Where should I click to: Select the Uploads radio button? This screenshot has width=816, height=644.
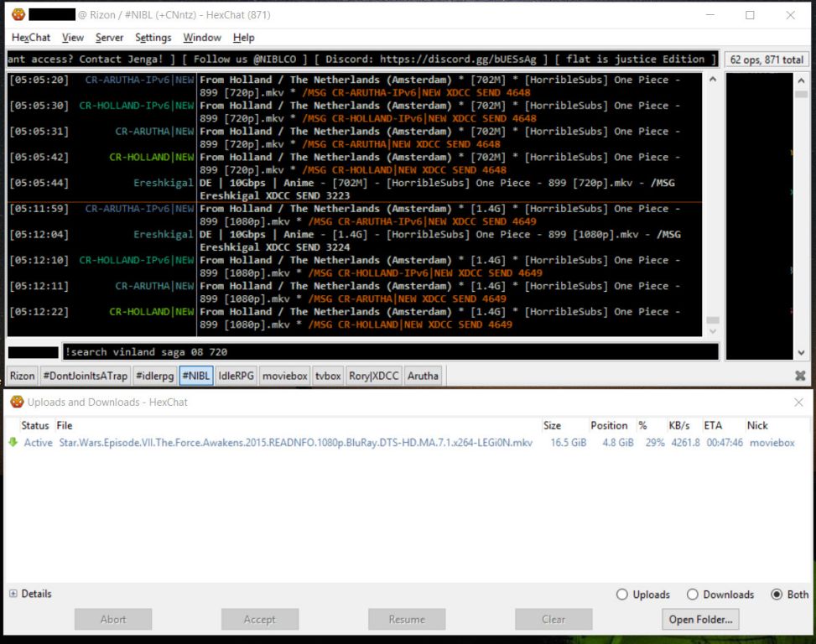click(x=622, y=594)
